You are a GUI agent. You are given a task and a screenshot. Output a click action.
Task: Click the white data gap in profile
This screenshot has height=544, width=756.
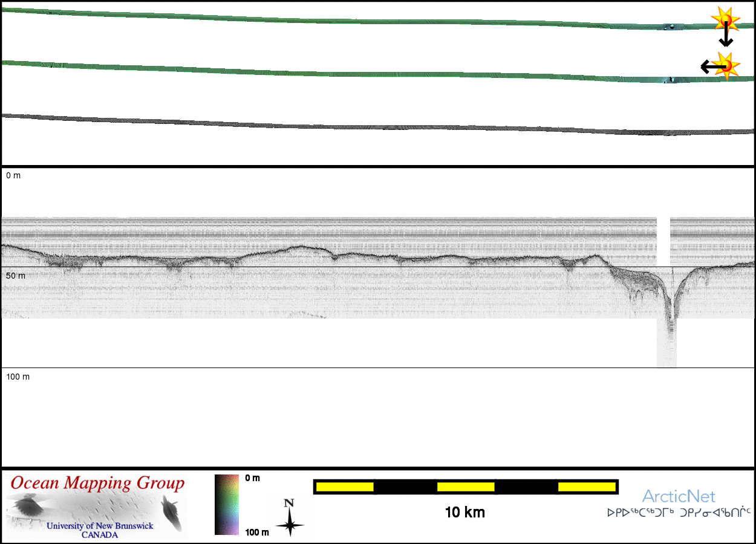coord(663,242)
